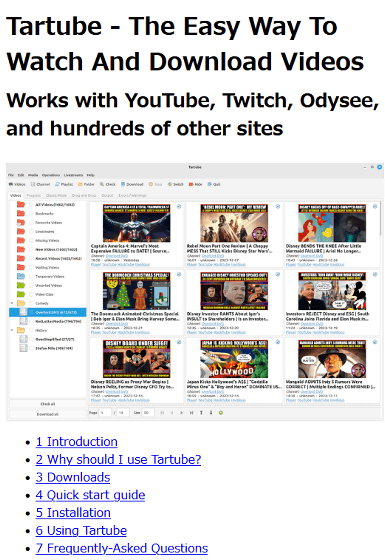This screenshot has width=385, height=560.
Task: Click the Switch toolbar button
Action: tap(175, 184)
